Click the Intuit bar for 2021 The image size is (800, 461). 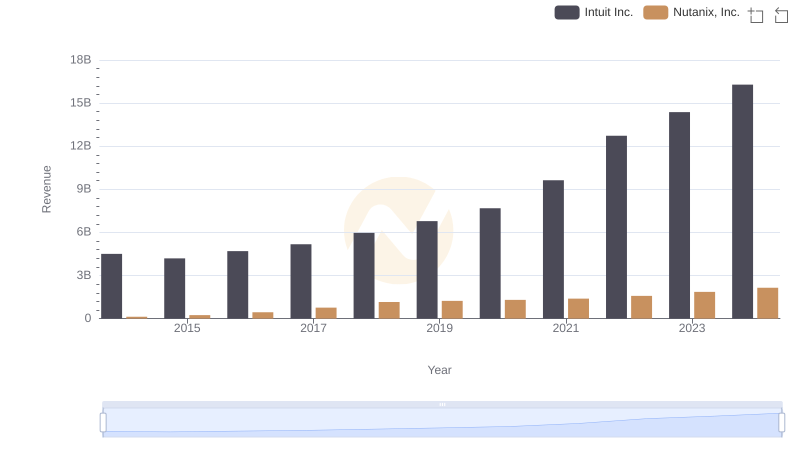(x=553, y=249)
